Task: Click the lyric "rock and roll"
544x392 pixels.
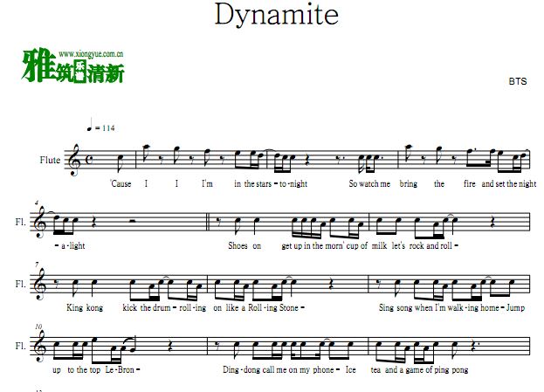Action: coord(430,245)
